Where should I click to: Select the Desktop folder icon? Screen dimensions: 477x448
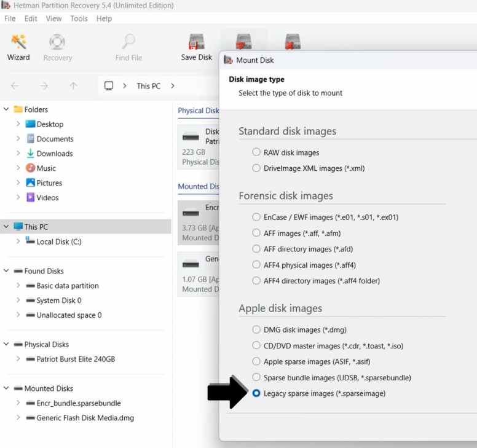(x=30, y=124)
